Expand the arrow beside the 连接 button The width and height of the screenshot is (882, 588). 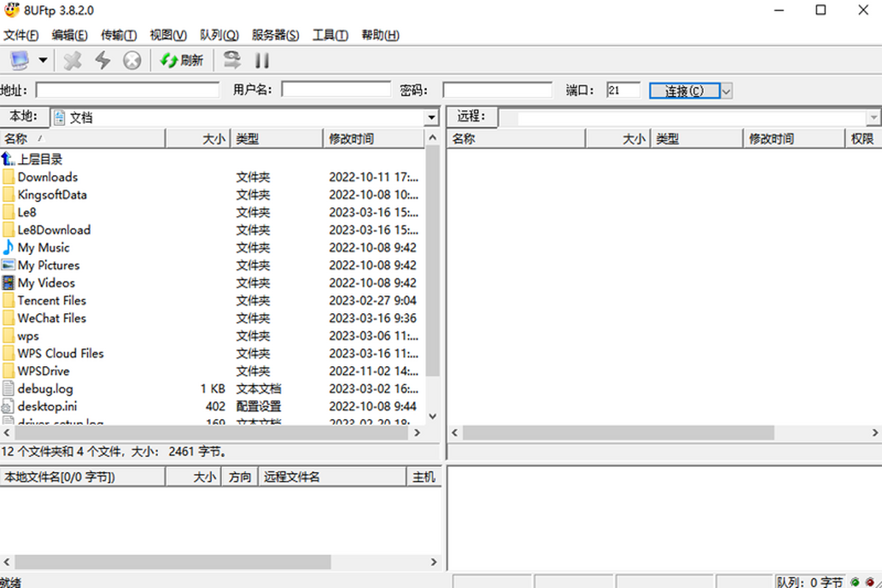[x=726, y=90]
